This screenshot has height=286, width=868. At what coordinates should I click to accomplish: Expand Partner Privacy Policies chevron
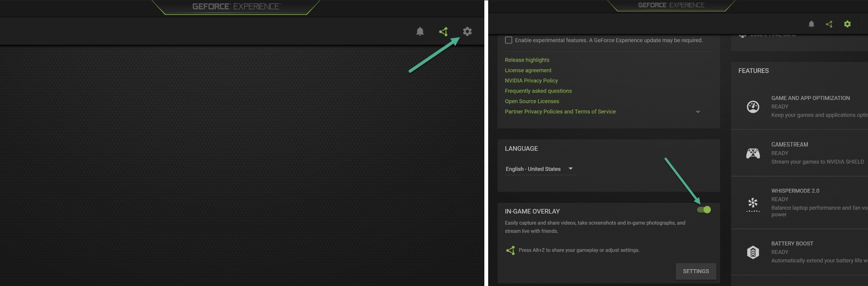click(x=698, y=112)
